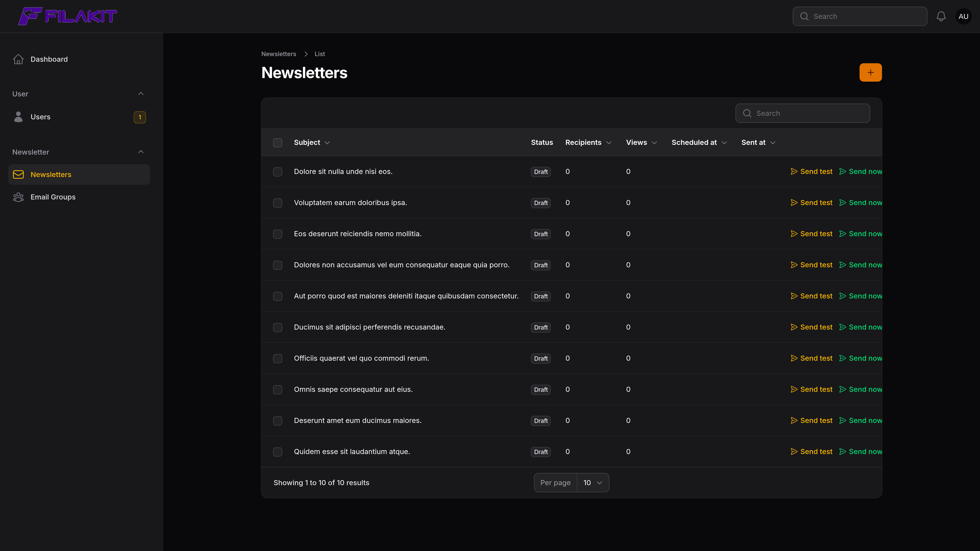Send test for "Dolore sit nulla unde nisi eos."
Image resolution: width=980 pixels, height=551 pixels.
click(811, 171)
